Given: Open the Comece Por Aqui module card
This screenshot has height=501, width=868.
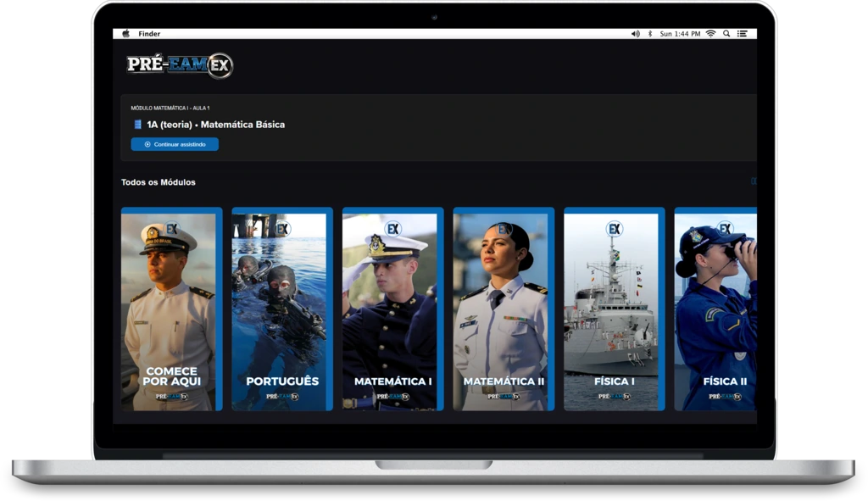Looking at the screenshot, I should [171, 309].
